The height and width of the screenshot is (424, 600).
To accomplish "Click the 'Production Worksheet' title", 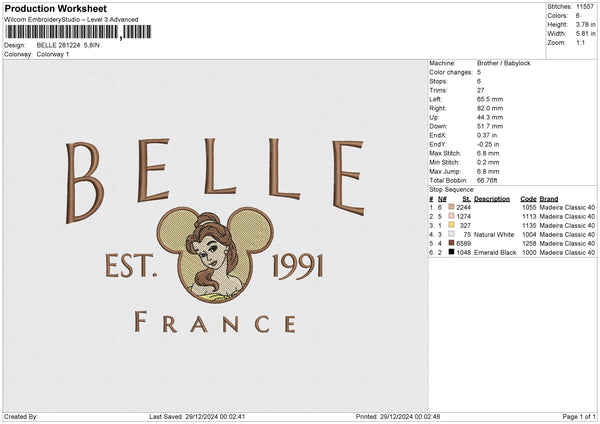I will 55,8.
